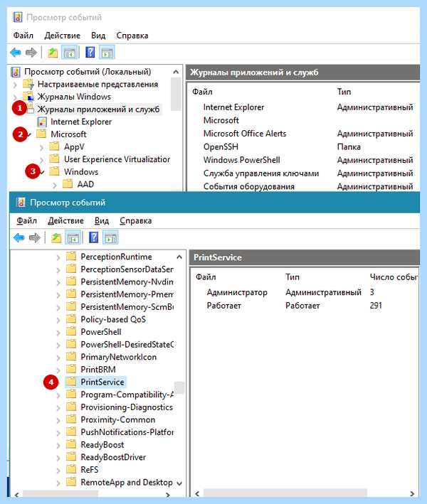Expand the Proximity-Common folder
427x504 pixels.
tap(58, 420)
